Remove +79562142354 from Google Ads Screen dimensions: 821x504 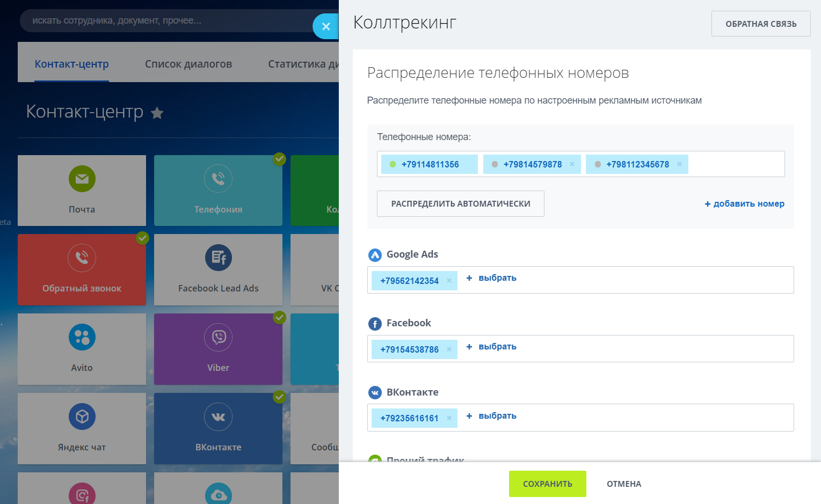[x=449, y=281]
